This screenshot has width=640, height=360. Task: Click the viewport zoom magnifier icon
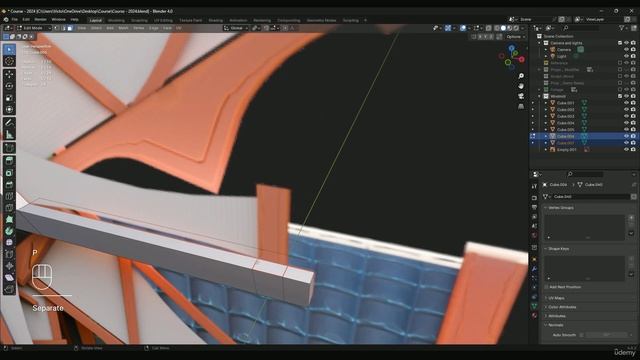point(521,76)
